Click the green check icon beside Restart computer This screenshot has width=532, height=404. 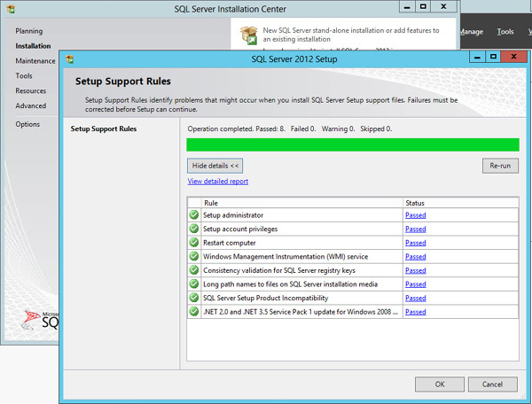pyautogui.click(x=194, y=243)
